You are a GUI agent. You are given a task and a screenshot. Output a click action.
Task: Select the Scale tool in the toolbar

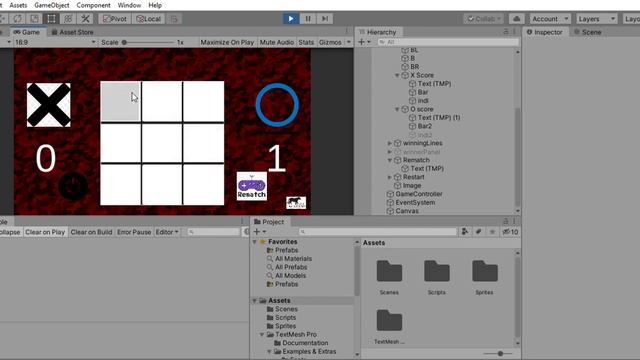34,19
